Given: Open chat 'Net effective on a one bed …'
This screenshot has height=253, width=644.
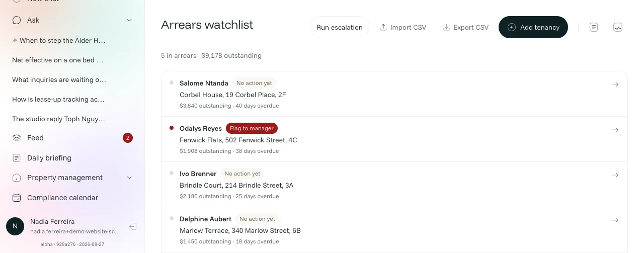Looking at the screenshot, I should 57,60.
